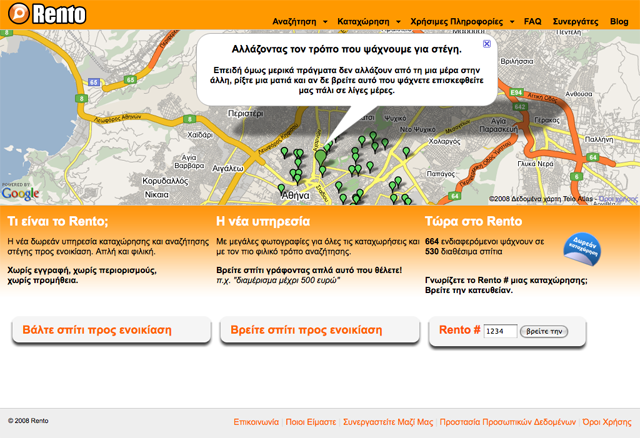Viewport: 640px width, 438px height.
Task: Expand the Αναζήτηση menu arrow
Action: click(325, 22)
